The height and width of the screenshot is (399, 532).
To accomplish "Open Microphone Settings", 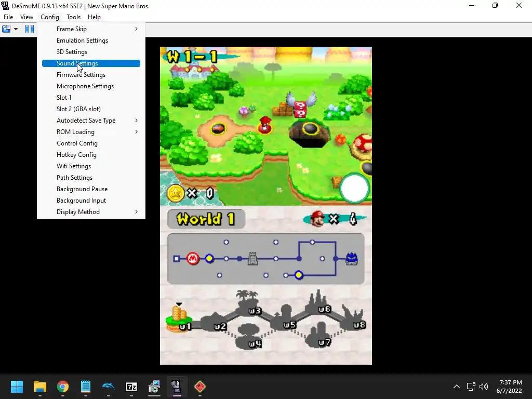I will tap(91, 86).
